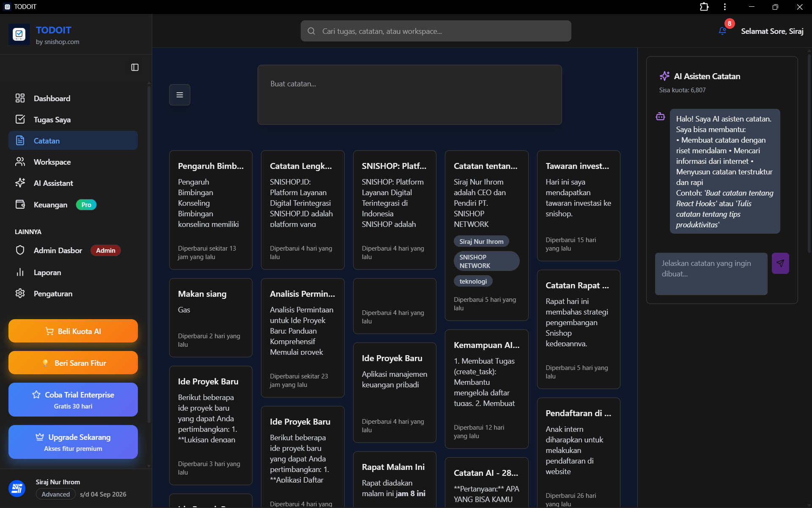This screenshot has height=508, width=812.
Task: Click the Beli Kuota AI button
Action: click(x=73, y=331)
